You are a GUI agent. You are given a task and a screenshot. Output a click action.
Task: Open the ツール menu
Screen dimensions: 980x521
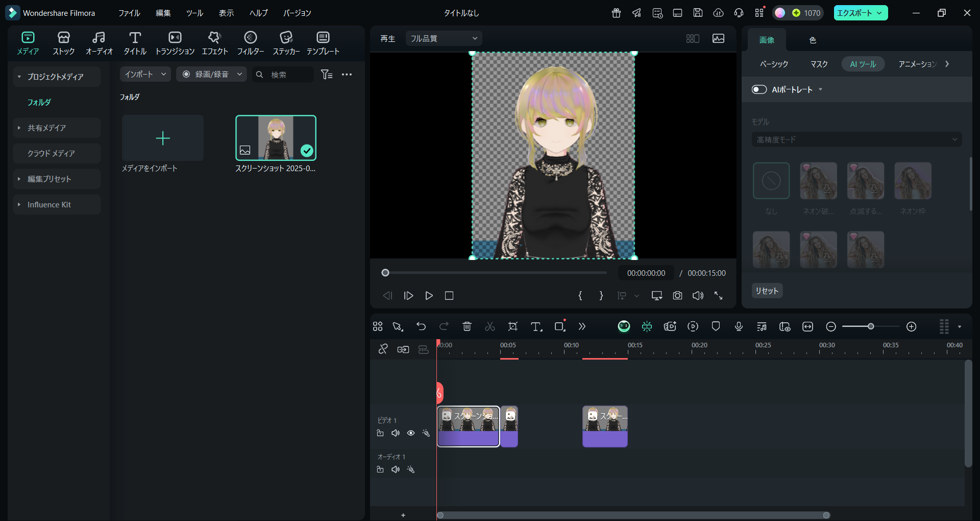(195, 13)
